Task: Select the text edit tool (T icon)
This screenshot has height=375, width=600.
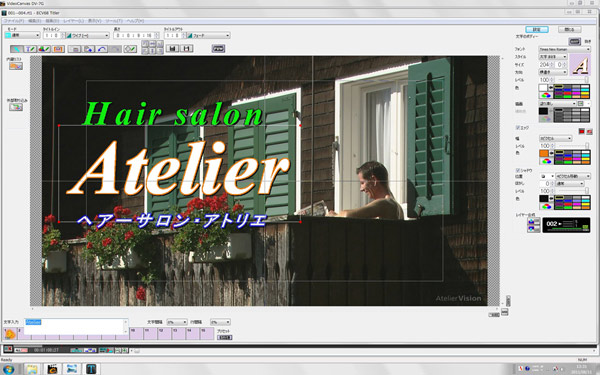Action: coord(30,49)
